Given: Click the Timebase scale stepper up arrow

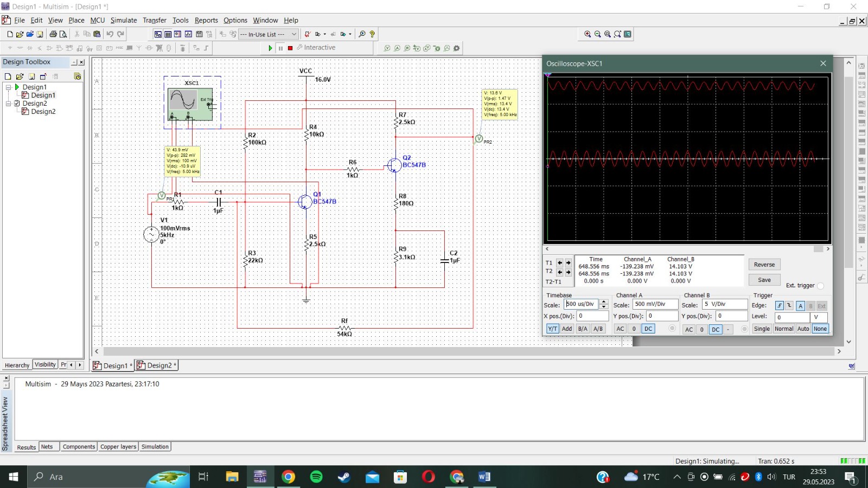Looking at the screenshot, I should pyautogui.click(x=604, y=301).
